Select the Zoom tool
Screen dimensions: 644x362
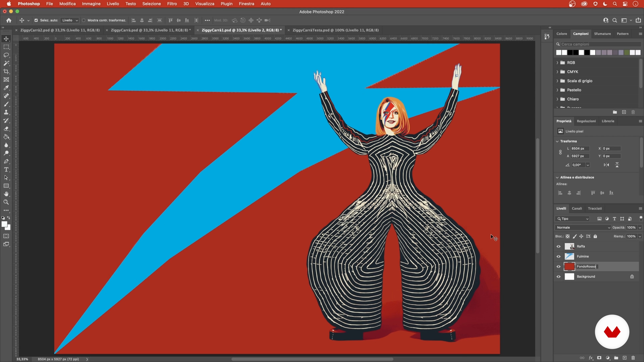click(6, 202)
